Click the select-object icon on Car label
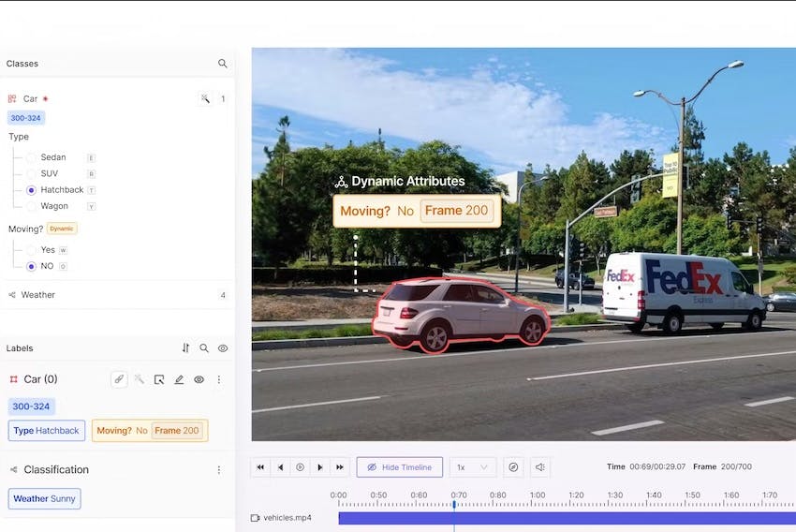 (159, 379)
